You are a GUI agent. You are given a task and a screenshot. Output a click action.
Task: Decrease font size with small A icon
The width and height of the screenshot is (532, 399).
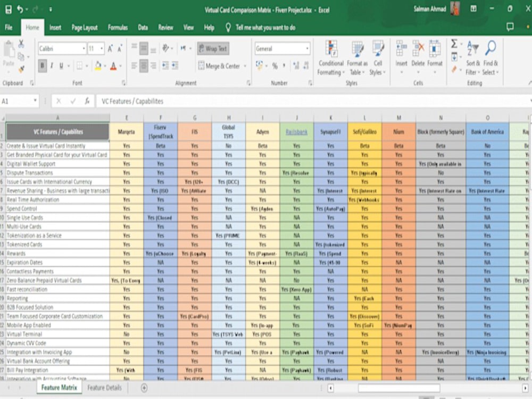pyautogui.click(x=120, y=49)
